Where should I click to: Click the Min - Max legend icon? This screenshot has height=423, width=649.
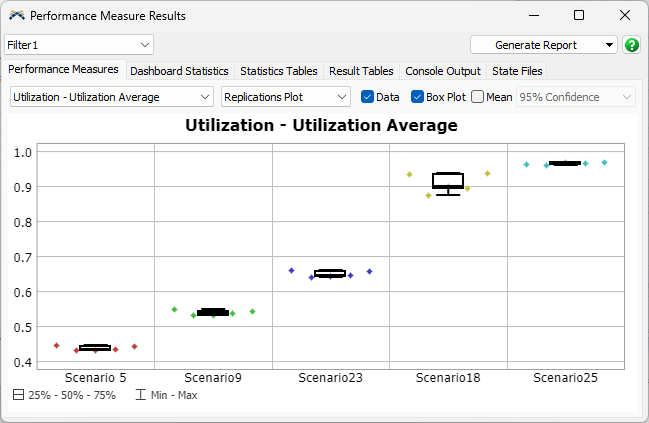coord(140,395)
